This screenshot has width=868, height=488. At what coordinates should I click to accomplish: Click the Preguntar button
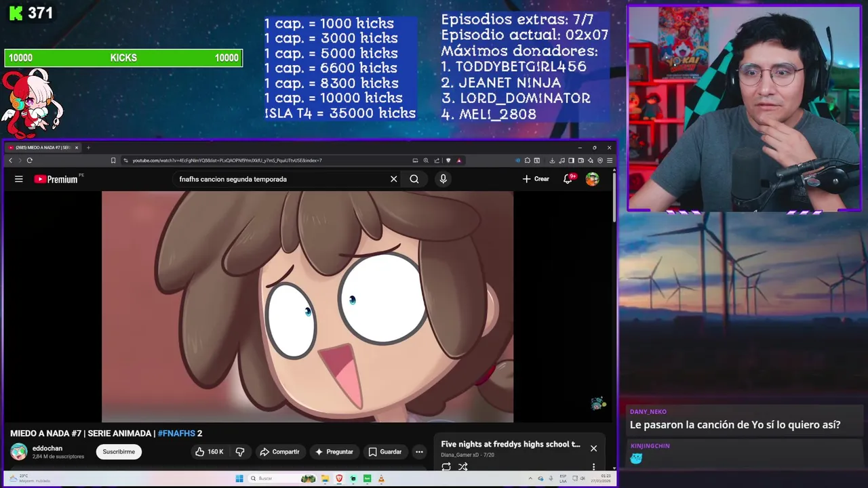pyautogui.click(x=334, y=452)
